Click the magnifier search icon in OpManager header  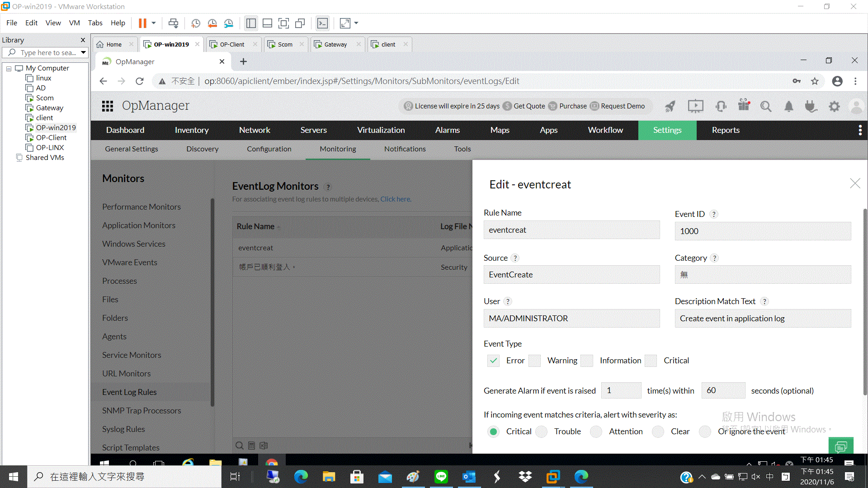(x=765, y=106)
